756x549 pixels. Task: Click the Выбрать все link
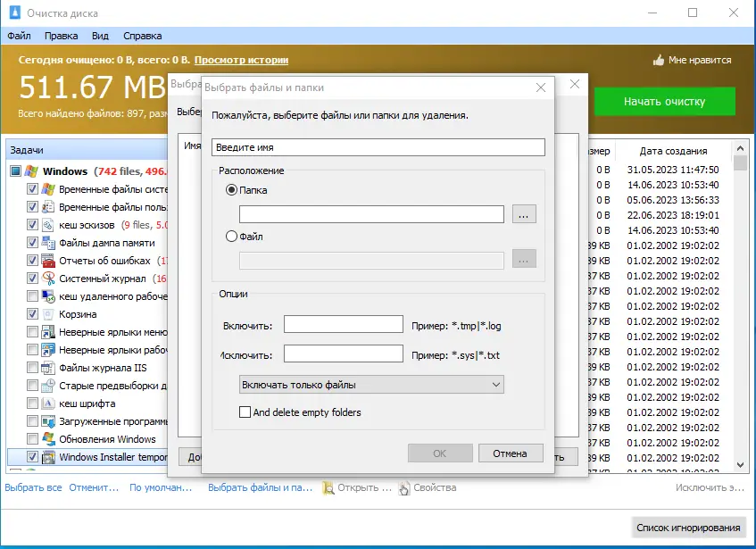(x=33, y=487)
